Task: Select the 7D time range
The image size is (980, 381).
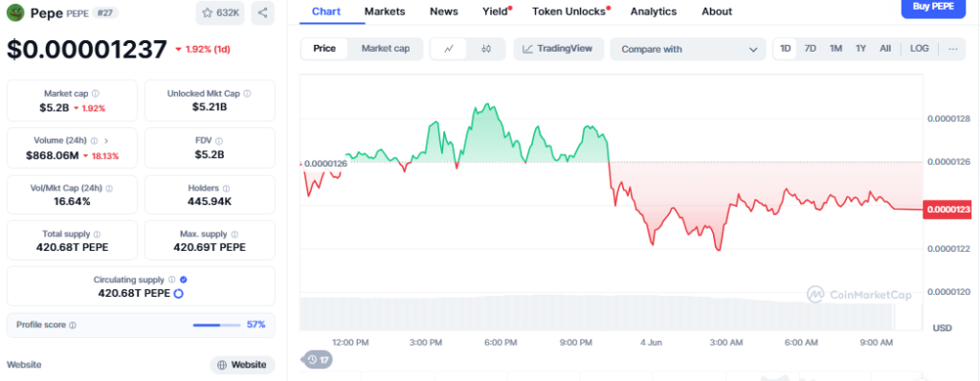Action: point(810,49)
